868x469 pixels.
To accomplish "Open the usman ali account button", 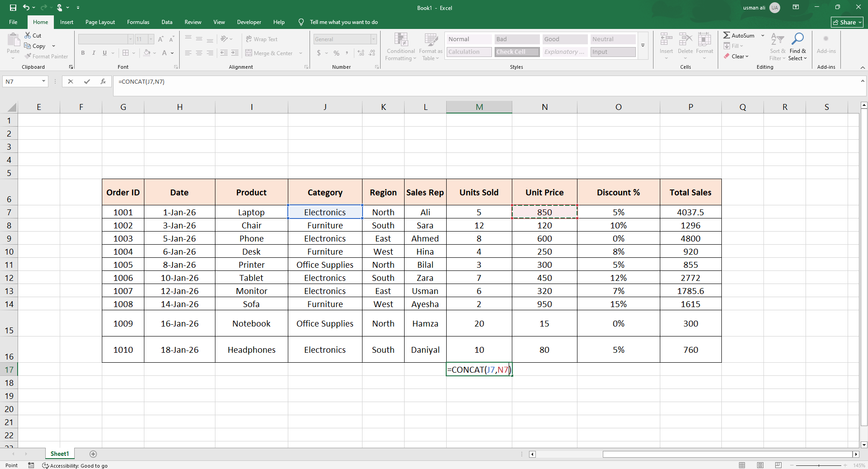I will point(762,8).
